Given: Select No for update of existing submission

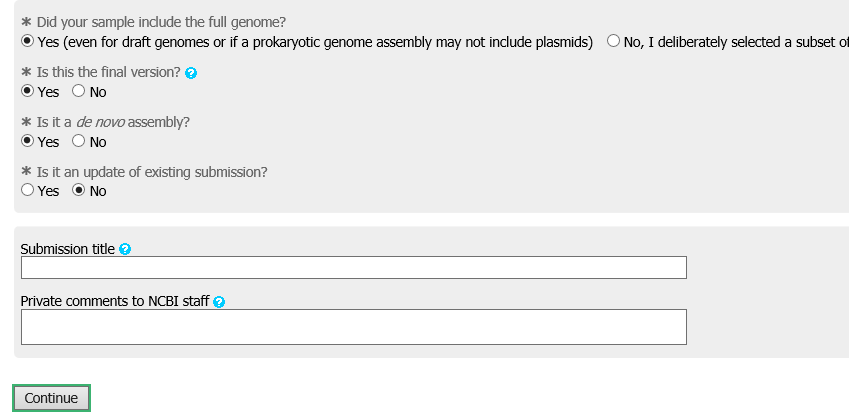Looking at the screenshot, I should pyautogui.click(x=79, y=190).
